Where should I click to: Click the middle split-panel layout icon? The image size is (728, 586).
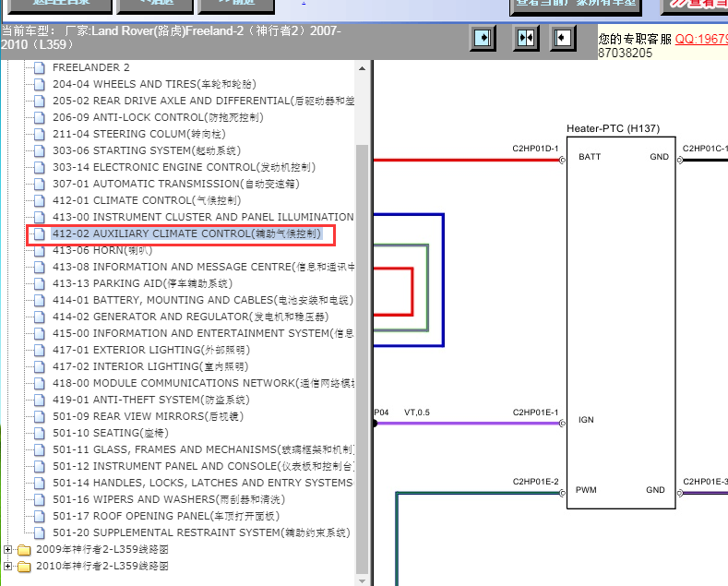(526, 38)
